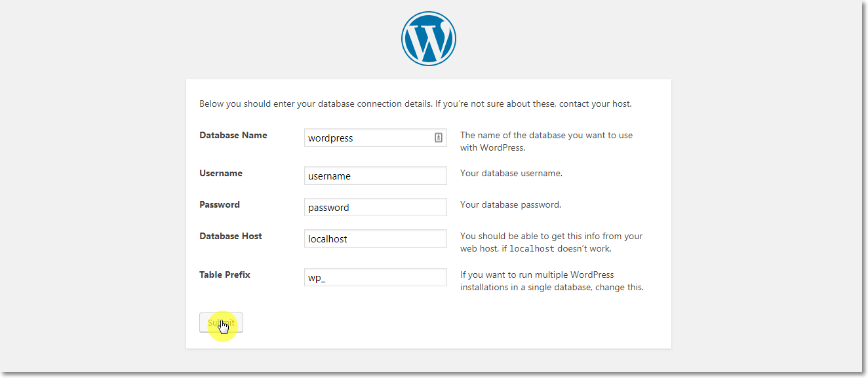Focus the Table Prefix input field
Screen dimensions: 868x378
(x=375, y=277)
